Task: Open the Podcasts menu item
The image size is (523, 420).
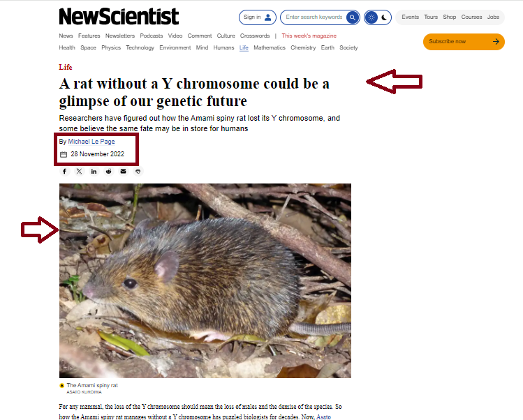Action: coord(152,36)
